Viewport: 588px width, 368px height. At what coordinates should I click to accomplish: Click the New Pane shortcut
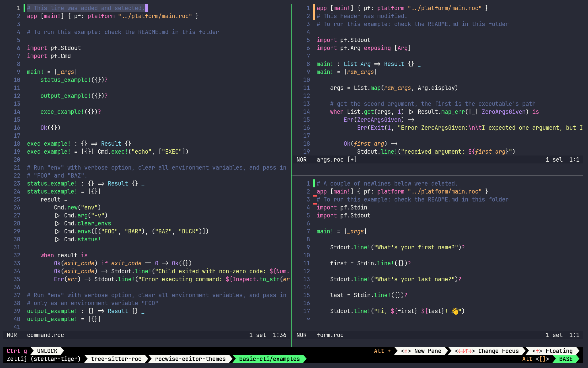point(421,351)
